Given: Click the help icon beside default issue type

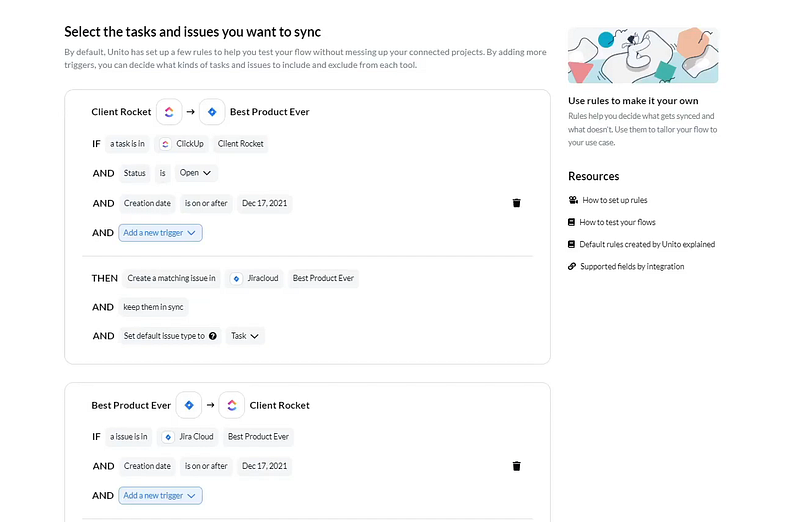Looking at the screenshot, I should (x=213, y=336).
